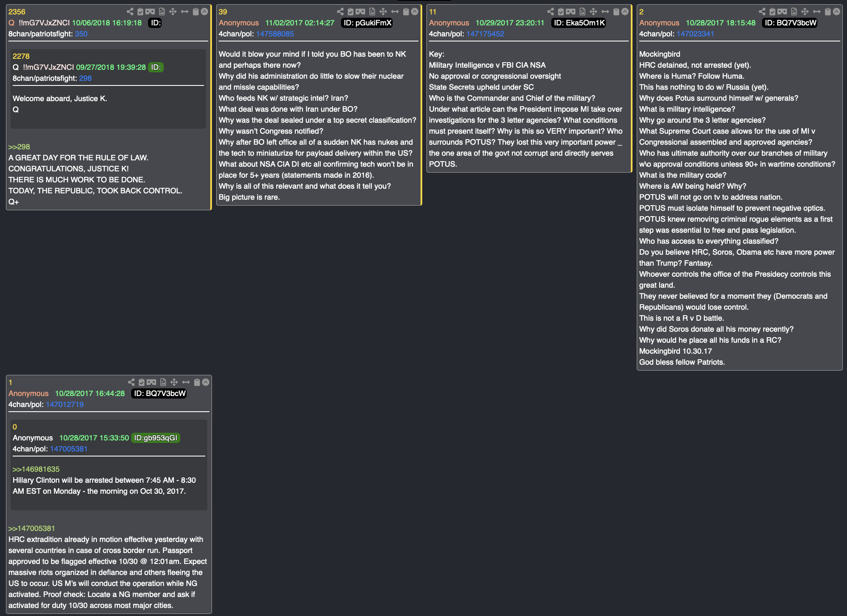Click move arrows icon on post 11
This screenshot has width=847, height=616.
pos(593,11)
